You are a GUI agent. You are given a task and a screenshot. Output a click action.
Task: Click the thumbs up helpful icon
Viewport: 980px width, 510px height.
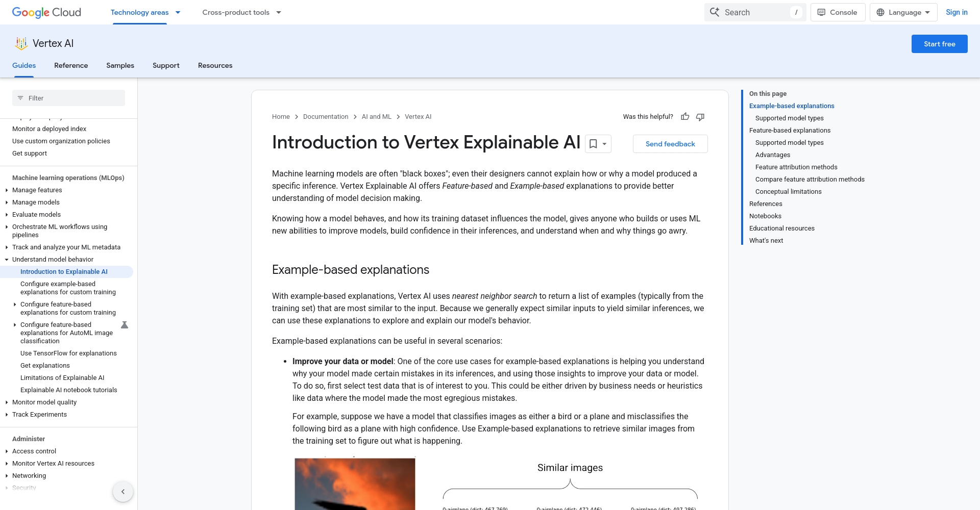point(685,117)
